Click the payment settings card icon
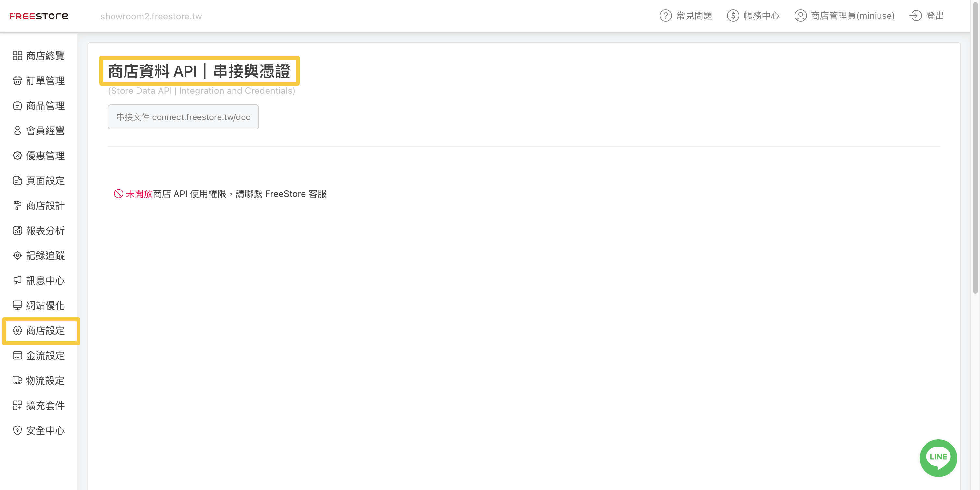 (x=18, y=355)
